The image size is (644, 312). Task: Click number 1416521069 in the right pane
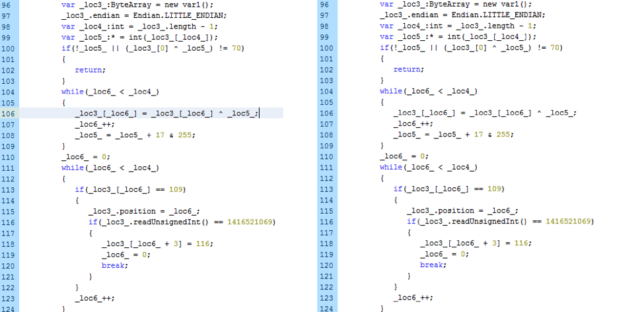[569, 222]
